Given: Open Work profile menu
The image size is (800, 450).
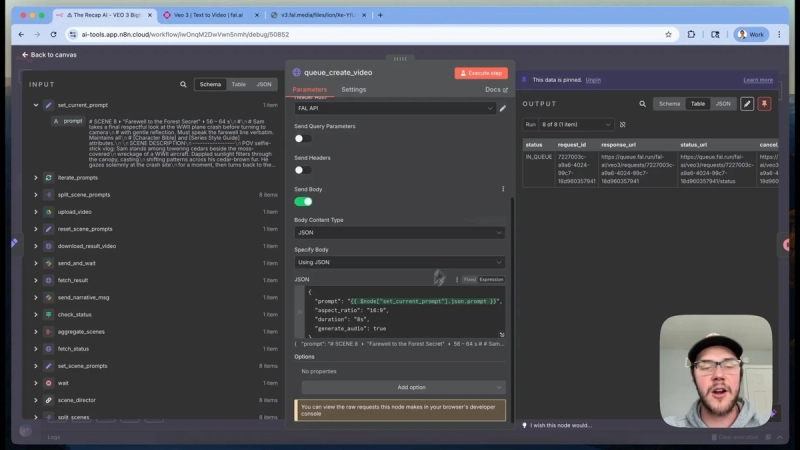Looking at the screenshot, I should point(751,35).
